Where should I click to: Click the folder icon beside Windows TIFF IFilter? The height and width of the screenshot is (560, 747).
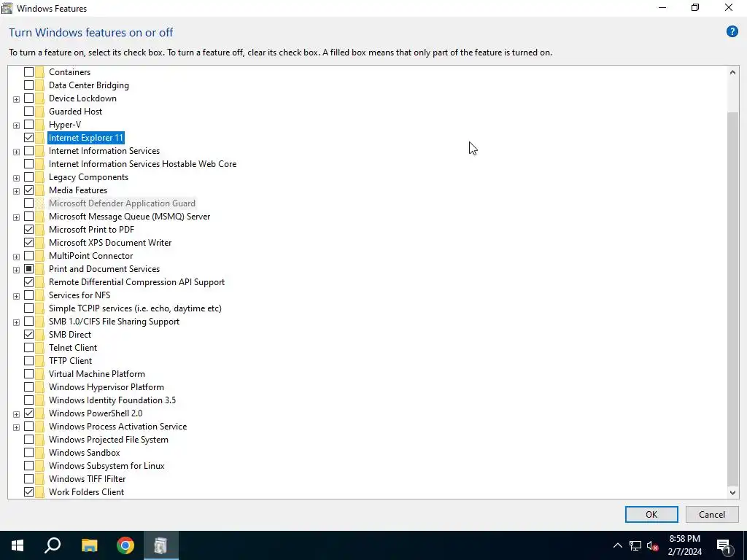tap(39, 478)
